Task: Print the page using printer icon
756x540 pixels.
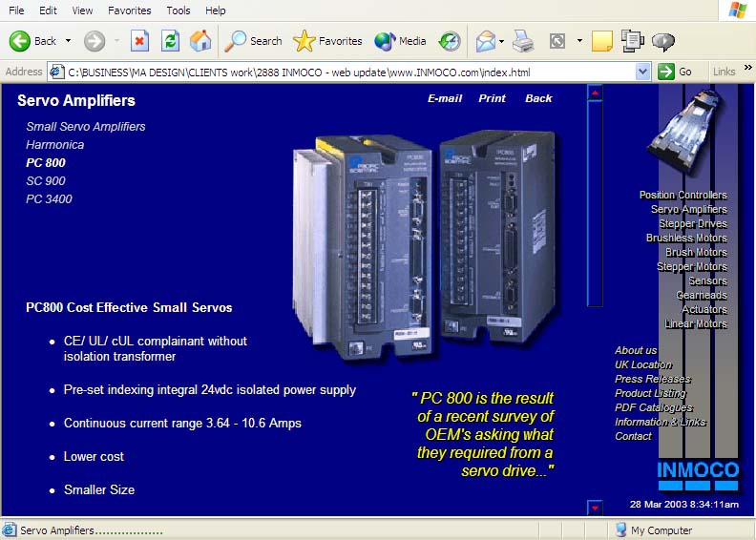Action: [523, 41]
